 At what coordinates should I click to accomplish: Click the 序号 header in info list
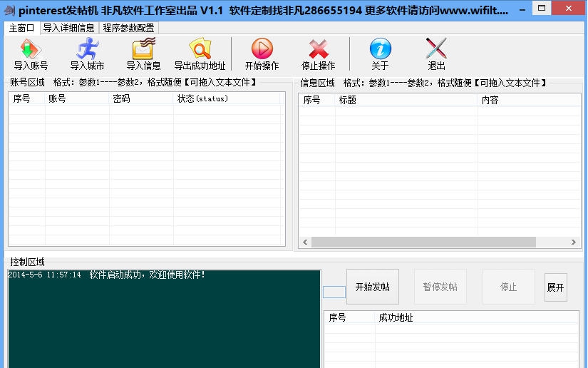317,100
